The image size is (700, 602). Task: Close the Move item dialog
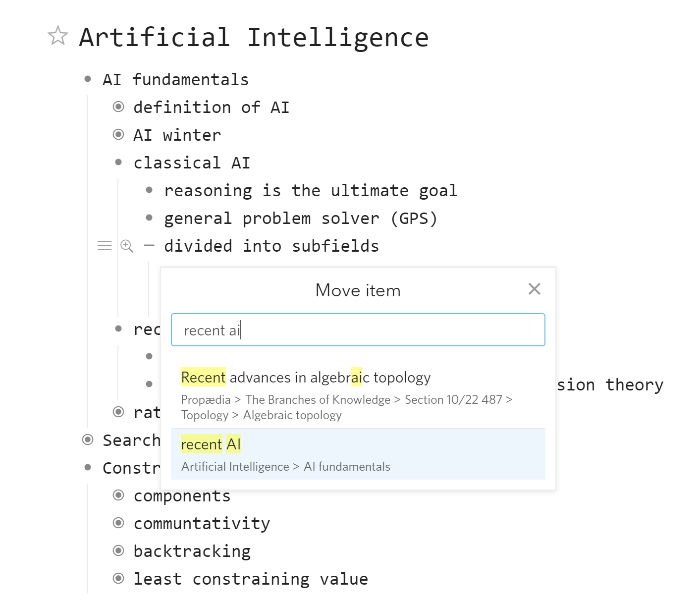[534, 289]
